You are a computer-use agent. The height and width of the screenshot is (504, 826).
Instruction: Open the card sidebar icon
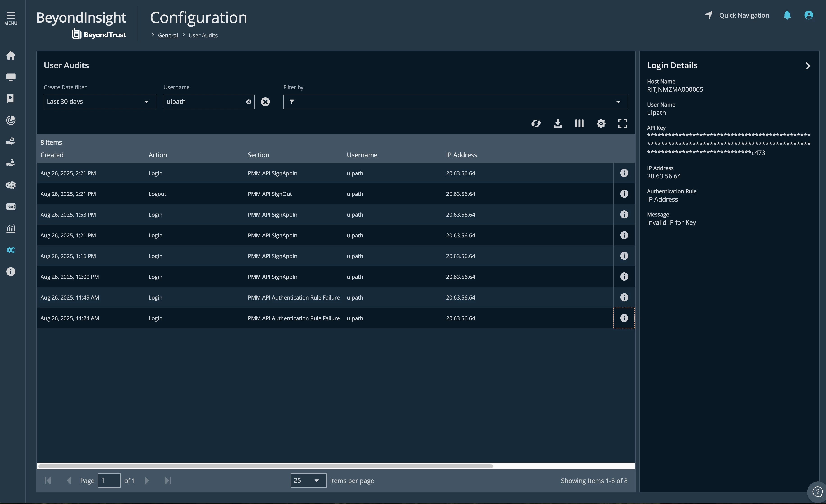click(11, 207)
